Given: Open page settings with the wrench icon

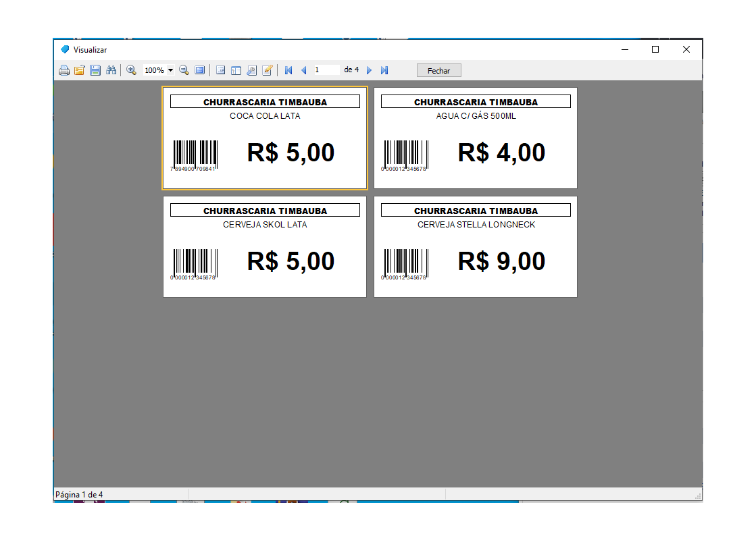Looking at the screenshot, I should (251, 70).
